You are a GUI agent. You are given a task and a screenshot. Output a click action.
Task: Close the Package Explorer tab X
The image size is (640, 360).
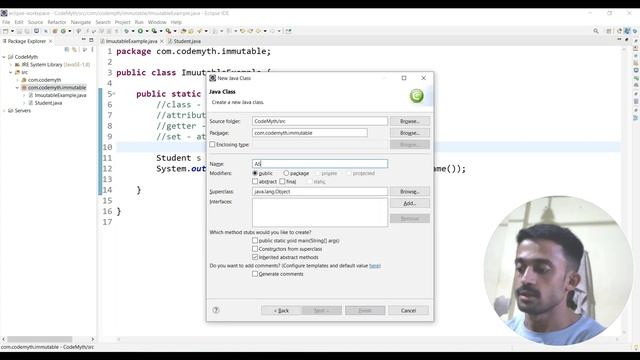pyautogui.click(x=51, y=41)
